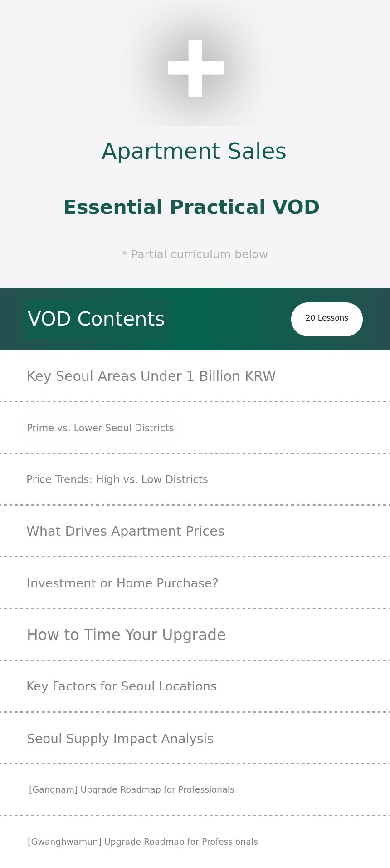The height and width of the screenshot is (868, 390).
Task: Click the Essential Practical VOD title
Action: [191, 207]
